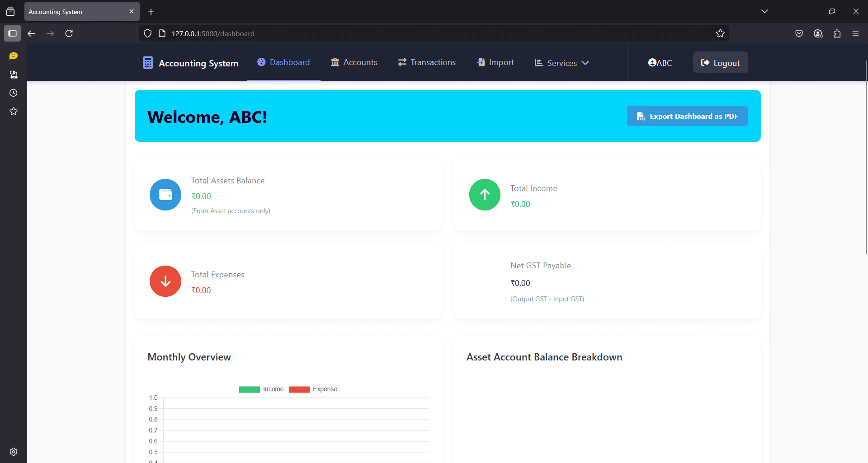
Task: Click the Transactions arrows icon
Action: (402, 62)
